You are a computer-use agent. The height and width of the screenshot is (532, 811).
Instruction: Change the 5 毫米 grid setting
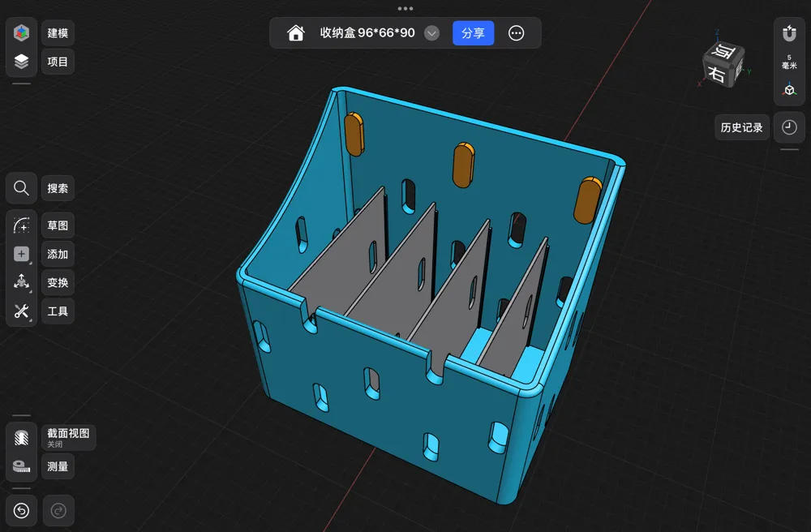tap(789, 62)
